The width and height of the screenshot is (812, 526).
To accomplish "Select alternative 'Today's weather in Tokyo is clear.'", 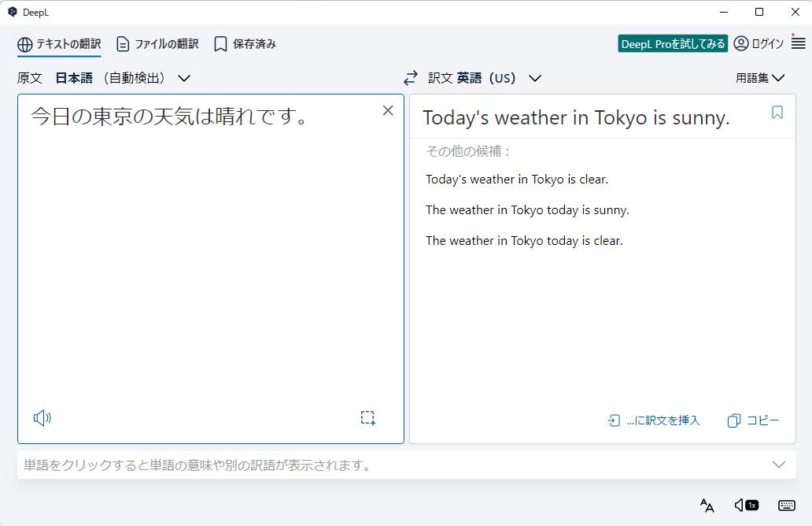I will (517, 180).
